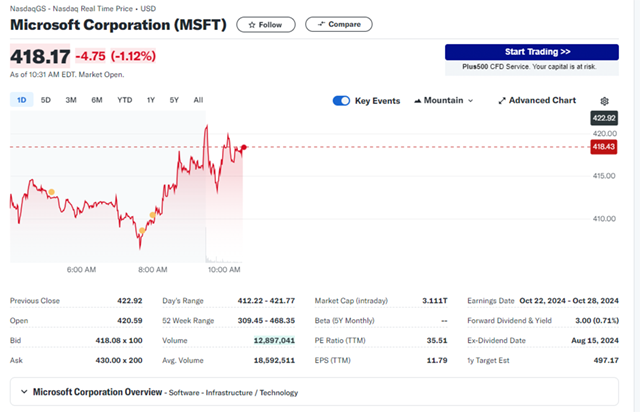Click Ex-Dividend Date Aug 15, 2024
The image size is (640, 412).
point(595,341)
